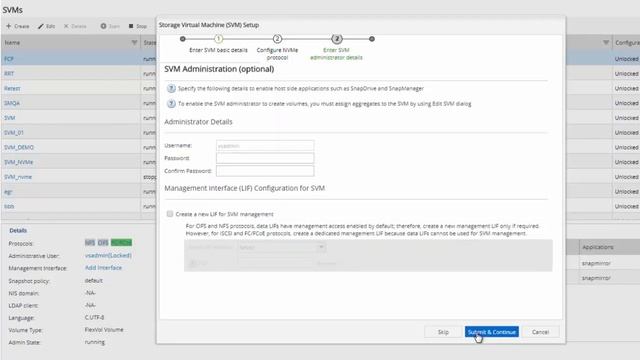The width and height of the screenshot is (640, 360).
Task: Click the Skip button
Action: pyautogui.click(x=443, y=332)
